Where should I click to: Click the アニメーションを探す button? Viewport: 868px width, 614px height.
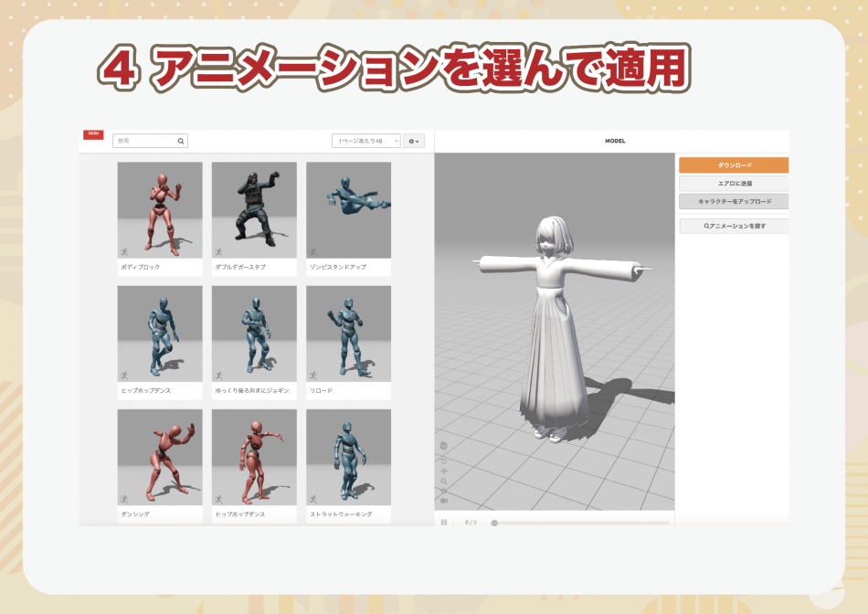[734, 226]
